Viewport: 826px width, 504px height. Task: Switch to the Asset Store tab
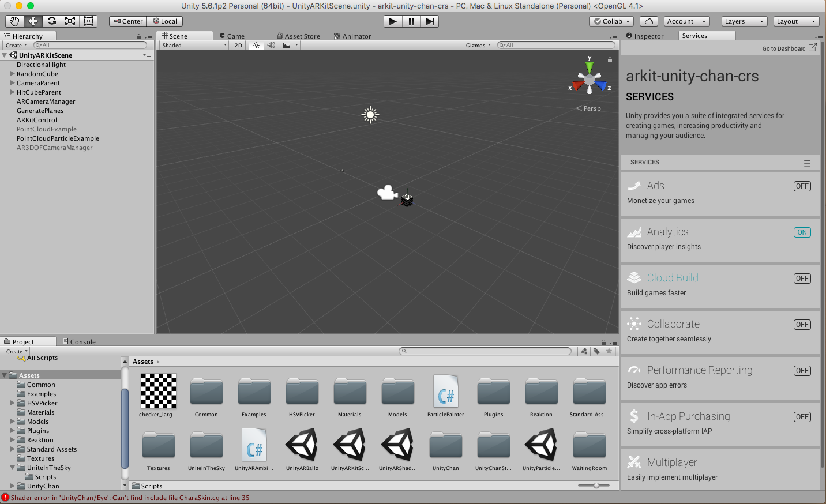(298, 36)
